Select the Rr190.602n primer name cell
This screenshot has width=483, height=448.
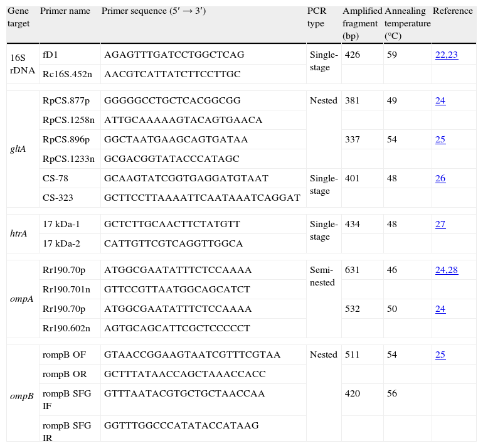[67, 328]
